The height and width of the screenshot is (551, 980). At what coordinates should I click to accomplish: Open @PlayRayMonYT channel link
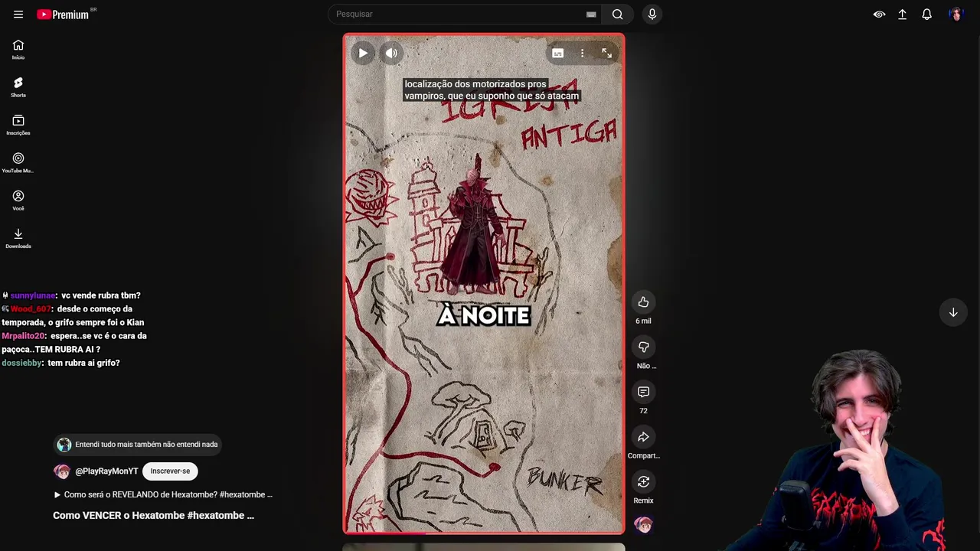pyautogui.click(x=106, y=471)
